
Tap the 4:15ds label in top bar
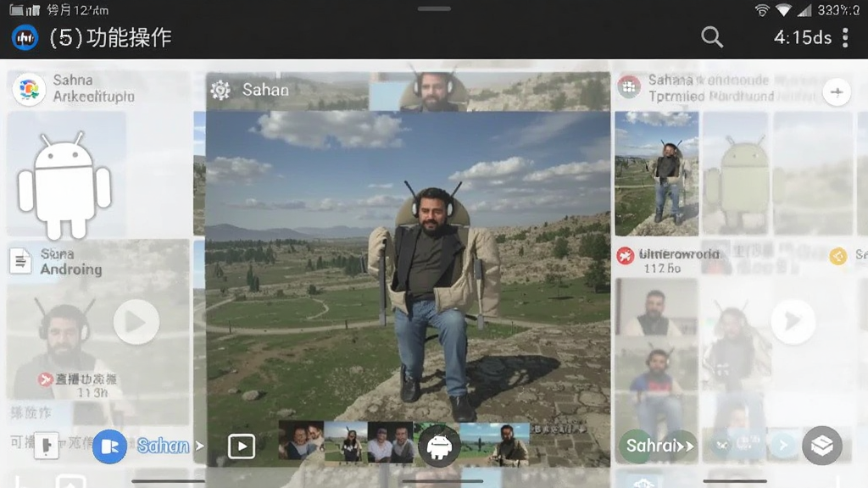click(x=803, y=37)
